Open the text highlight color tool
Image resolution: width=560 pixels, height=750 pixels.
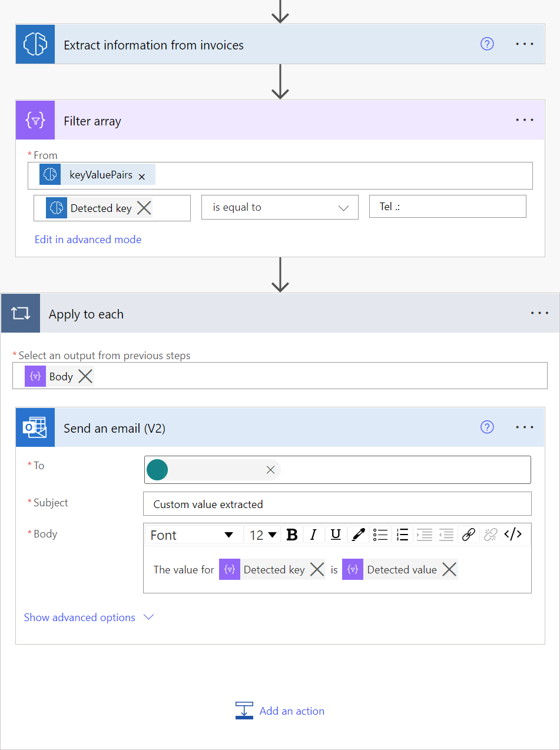pyautogui.click(x=358, y=535)
